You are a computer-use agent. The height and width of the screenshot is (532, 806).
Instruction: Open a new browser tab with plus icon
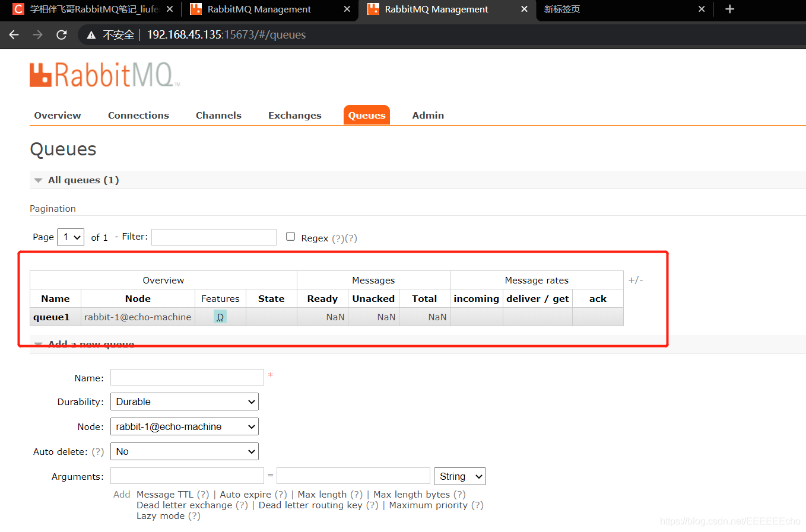(730, 9)
